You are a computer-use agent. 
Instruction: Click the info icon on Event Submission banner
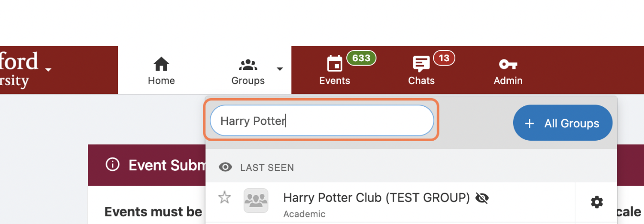point(113,165)
